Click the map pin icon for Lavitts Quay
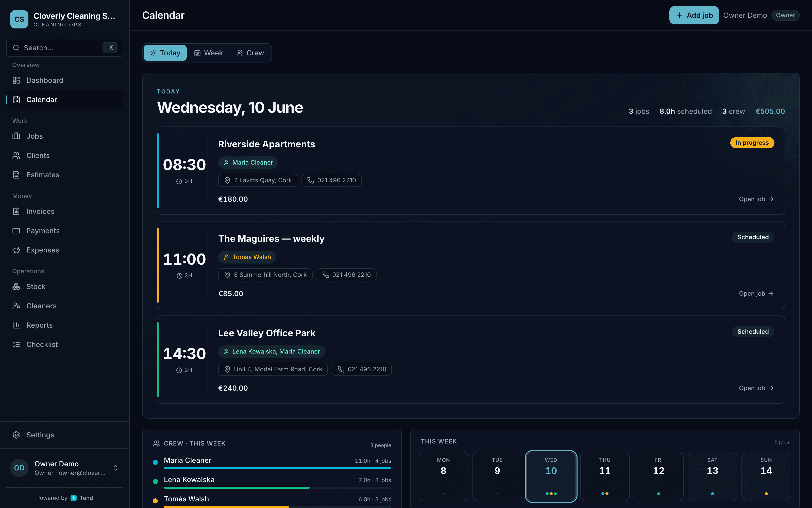The width and height of the screenshot is (812, 508). (227, 180)
